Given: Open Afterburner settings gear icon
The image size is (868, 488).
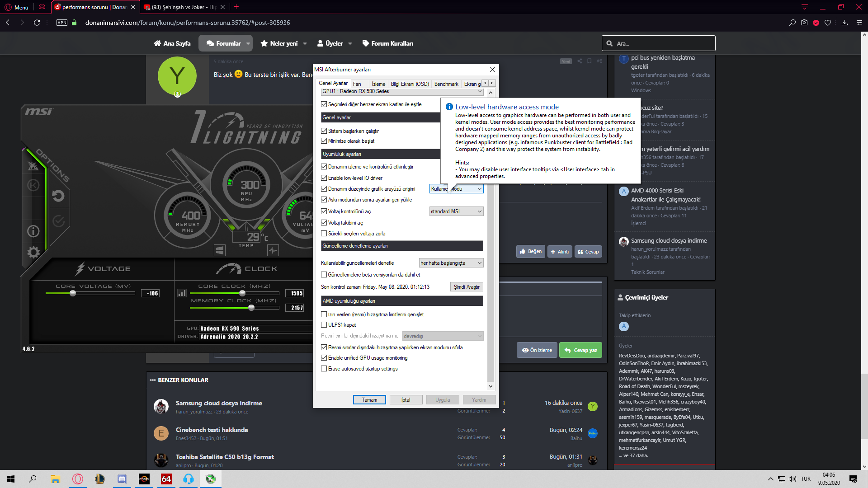Looking at the screenshot, I should (x=33, y=252).
